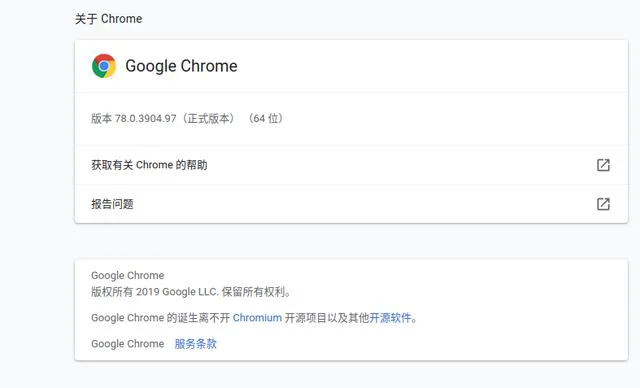Screen dimensions: 640x388
Task: Open the 开源软件 link
Action: pyautogui.click(x=390, y=317)
